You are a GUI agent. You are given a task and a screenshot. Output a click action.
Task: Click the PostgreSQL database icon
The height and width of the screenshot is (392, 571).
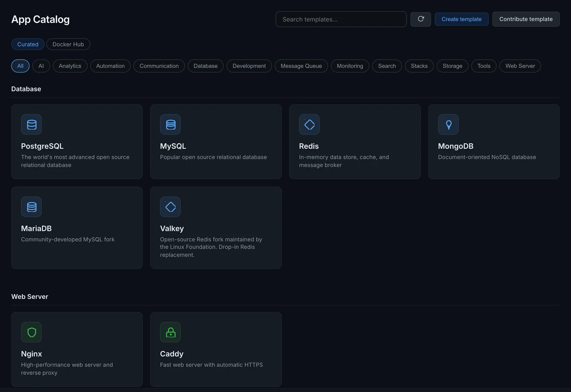click(x=31, y=124)
